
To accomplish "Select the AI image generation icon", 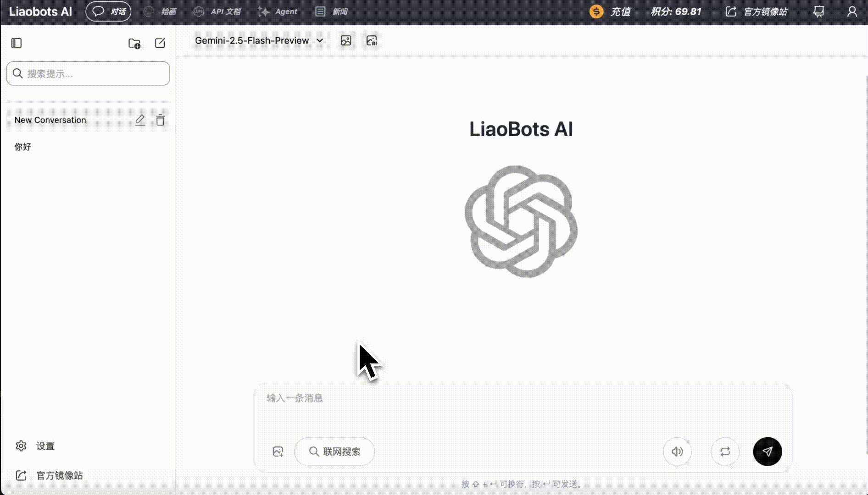I will tap(372, 40).
